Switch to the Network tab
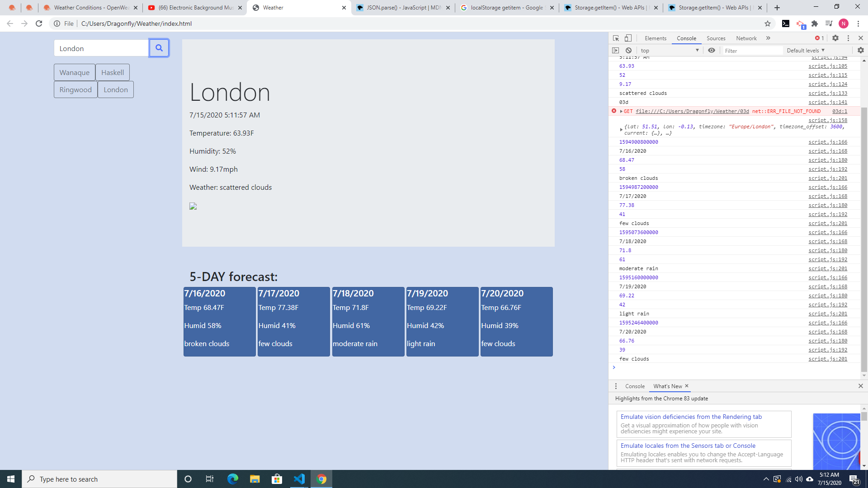 746,38
